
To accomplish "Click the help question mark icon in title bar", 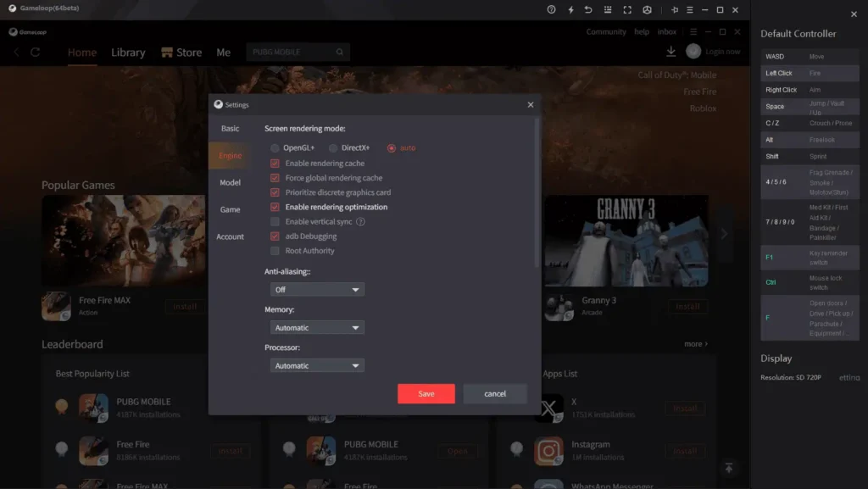I will [x=551, y=9].
